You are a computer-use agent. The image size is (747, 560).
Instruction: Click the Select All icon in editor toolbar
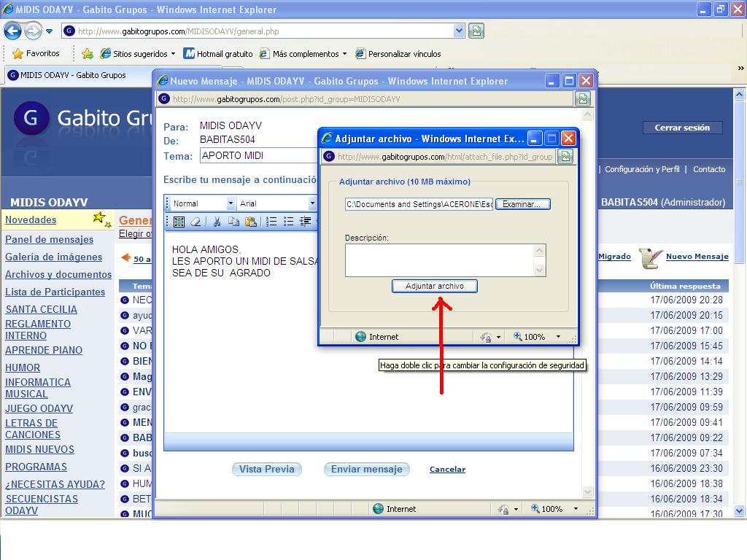click(179, 222)
